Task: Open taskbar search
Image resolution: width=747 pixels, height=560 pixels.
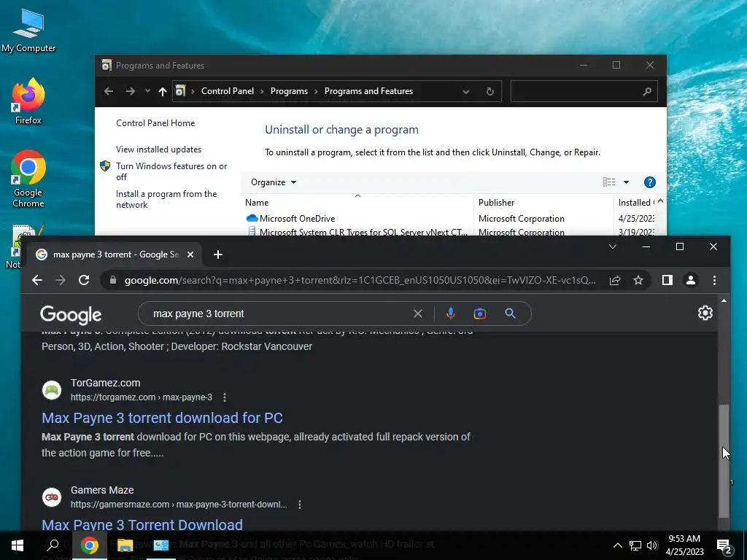Action: pyautogui.click(x=53, y=545)
